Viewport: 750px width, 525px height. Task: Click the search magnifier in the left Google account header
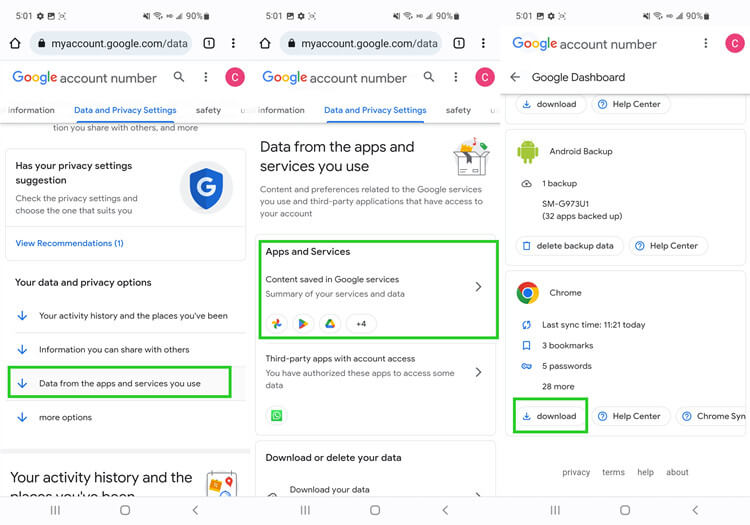pyautogui.click(x=179, y=77)
